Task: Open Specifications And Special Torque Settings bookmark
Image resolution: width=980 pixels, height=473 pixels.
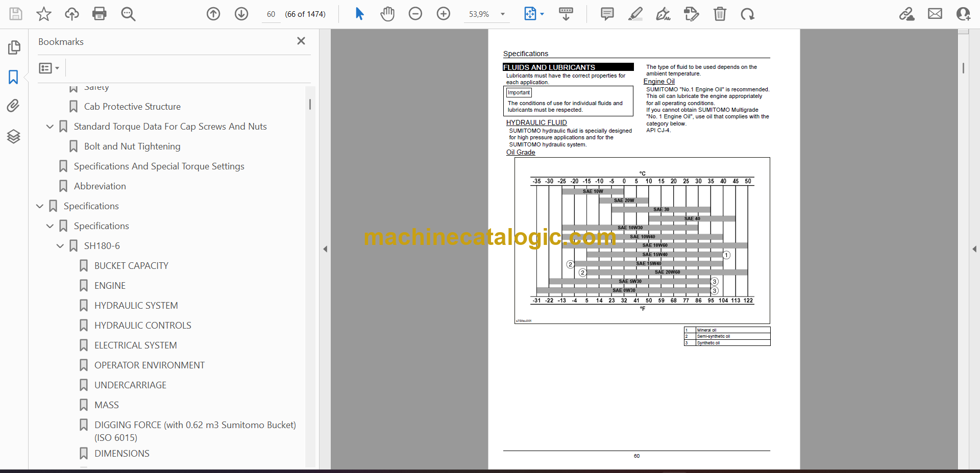Action: 159,166
